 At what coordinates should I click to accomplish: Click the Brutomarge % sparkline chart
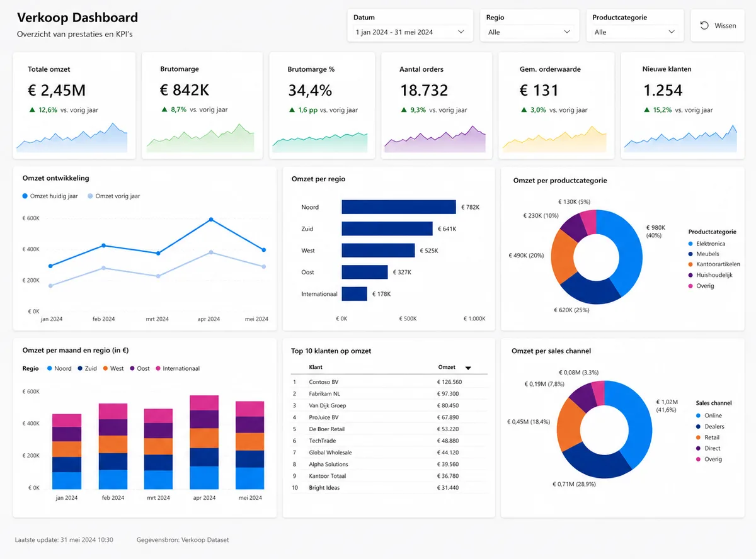point(320,142)
